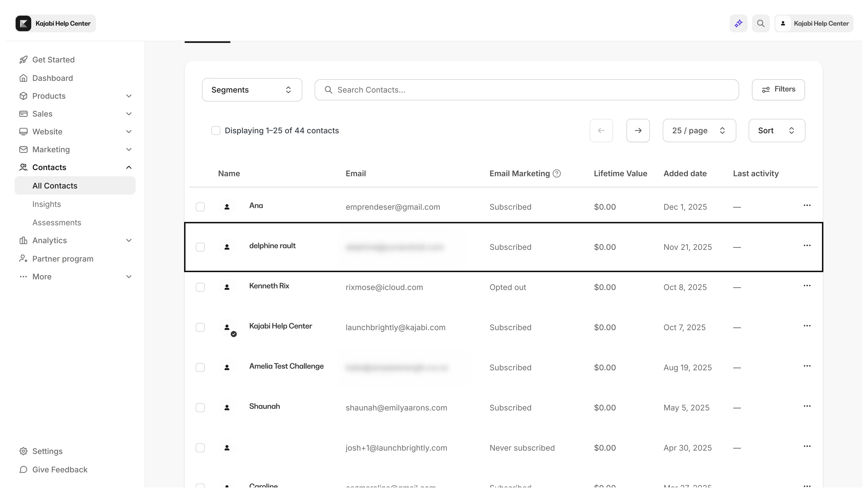The width and height of the screenshot is (868, 493).
Task: Go to next page of contacts
Action: (638, 130)
